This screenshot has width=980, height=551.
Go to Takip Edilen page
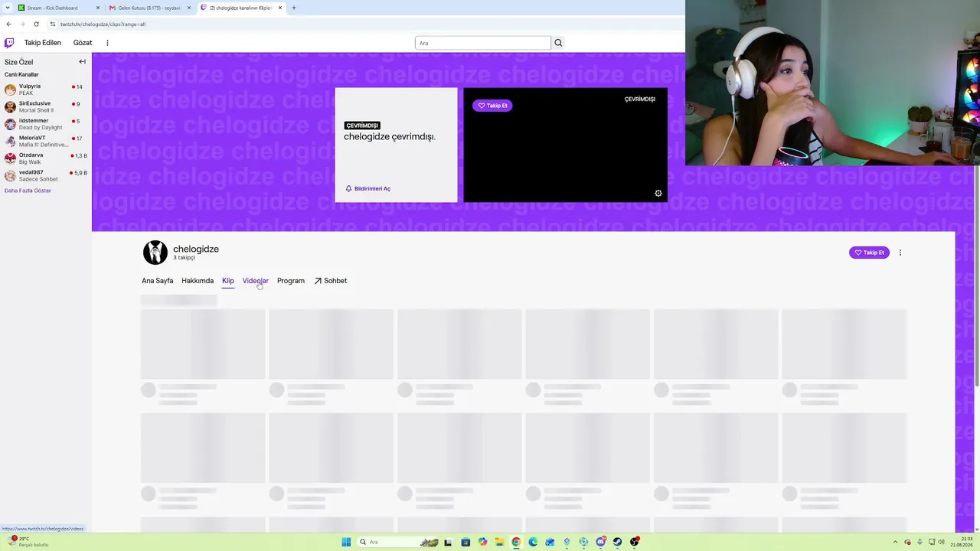coord(43,43)
